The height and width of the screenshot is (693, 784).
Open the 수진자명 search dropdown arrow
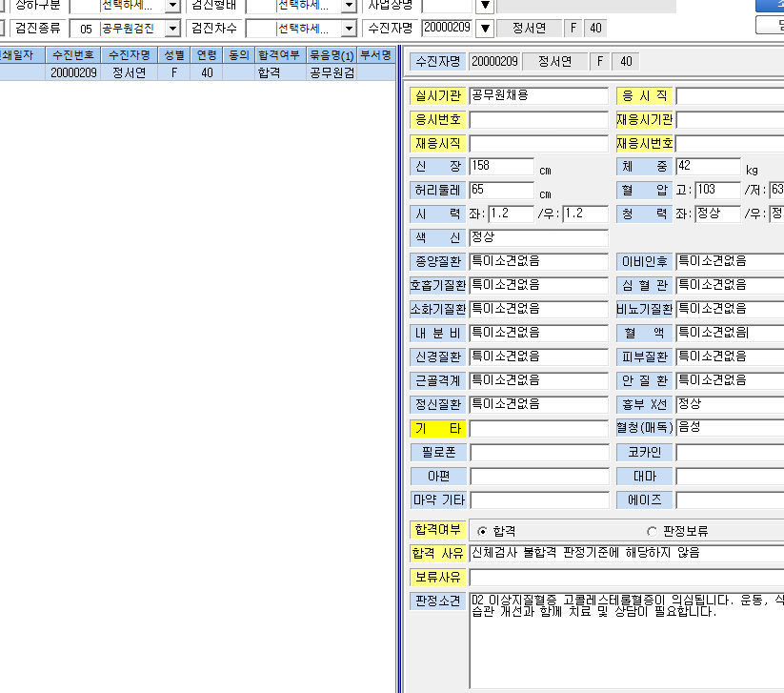coord(485,28)
